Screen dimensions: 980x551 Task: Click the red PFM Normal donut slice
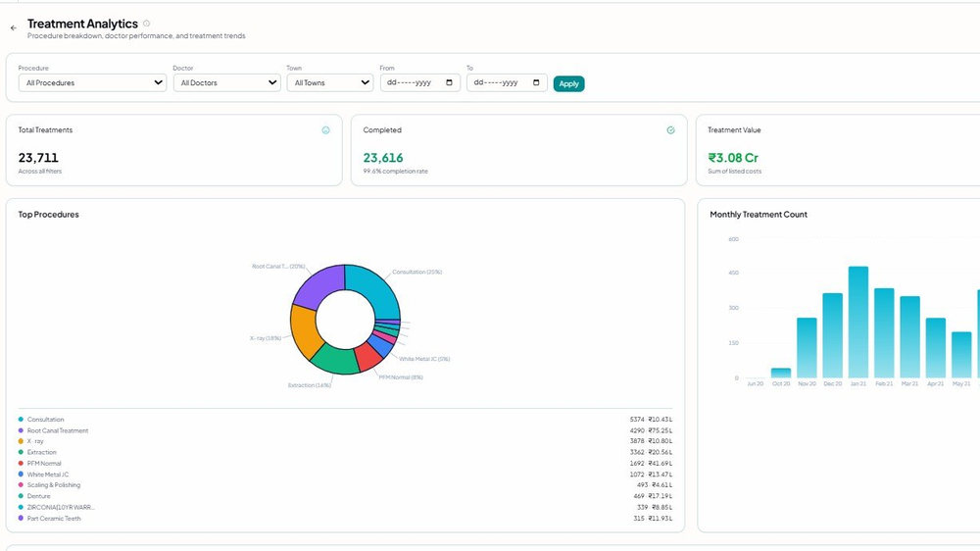click(x=368, y=357)
